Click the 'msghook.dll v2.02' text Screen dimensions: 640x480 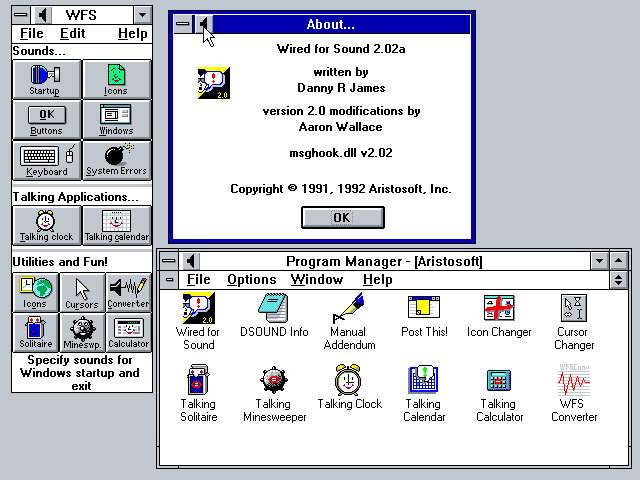click(x=341, y=153)
